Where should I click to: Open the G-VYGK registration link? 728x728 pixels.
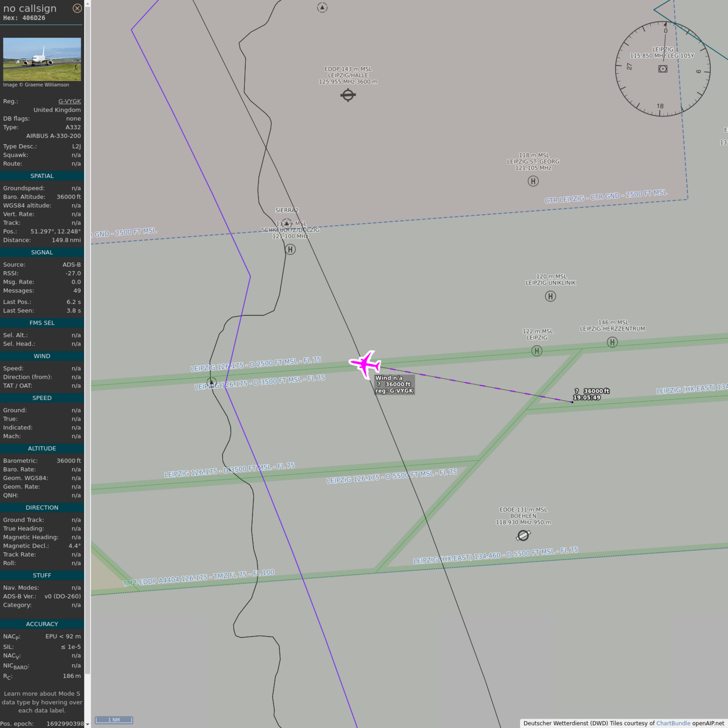(69, 101)
